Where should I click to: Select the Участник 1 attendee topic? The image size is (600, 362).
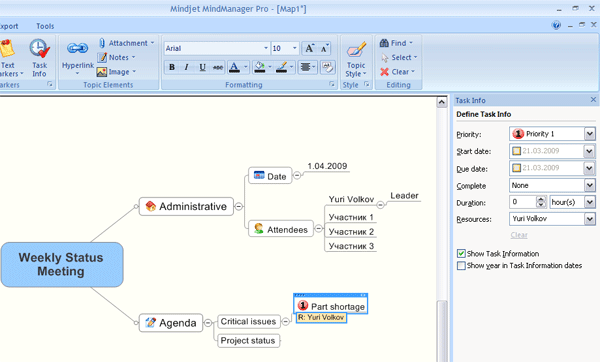click(351, 217)
